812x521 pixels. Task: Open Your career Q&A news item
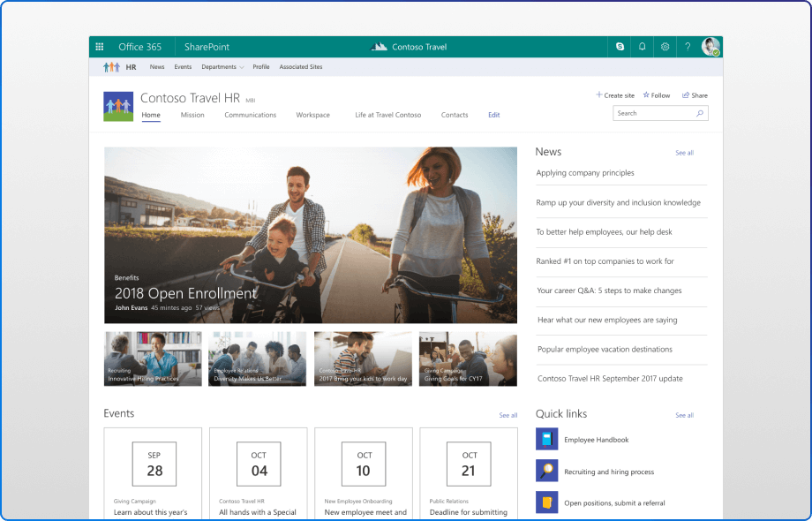[x=609, y=291]
